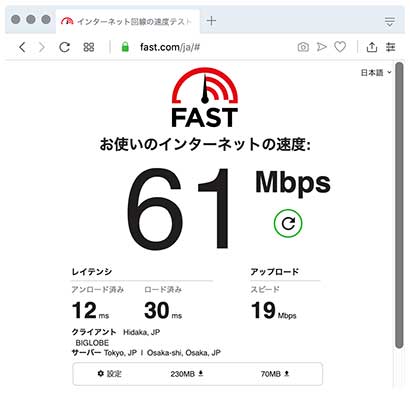Open a new tab with plus
The image size is (410, 393).
pyautogui.click(x=211, y=21)
